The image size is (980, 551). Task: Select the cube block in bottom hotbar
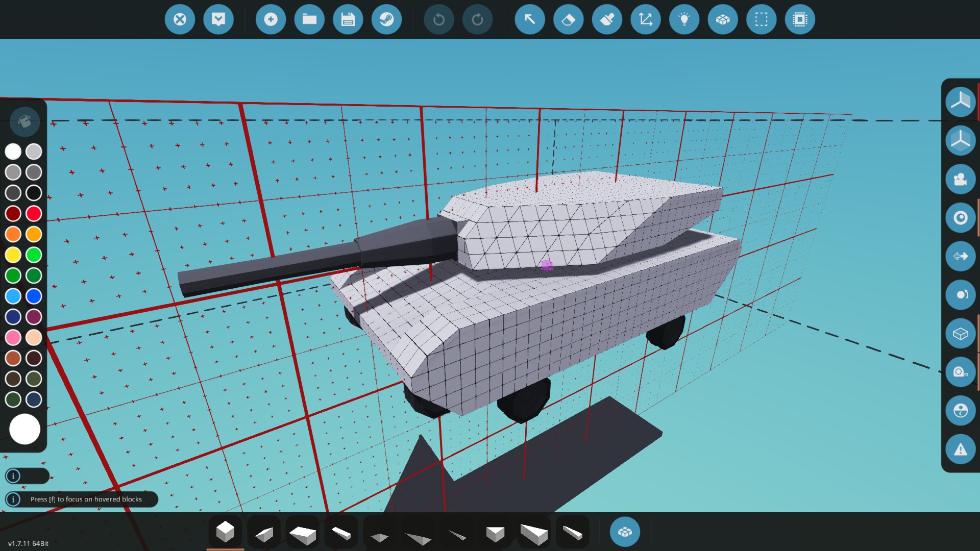pos(225,532)
